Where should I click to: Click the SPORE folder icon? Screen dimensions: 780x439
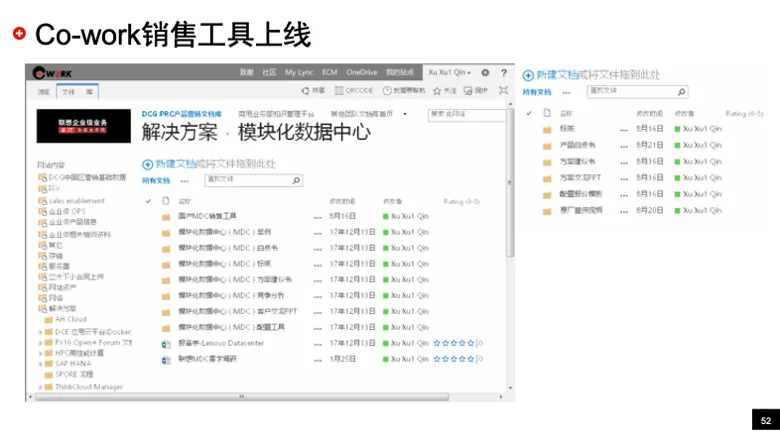pos(48,375)
